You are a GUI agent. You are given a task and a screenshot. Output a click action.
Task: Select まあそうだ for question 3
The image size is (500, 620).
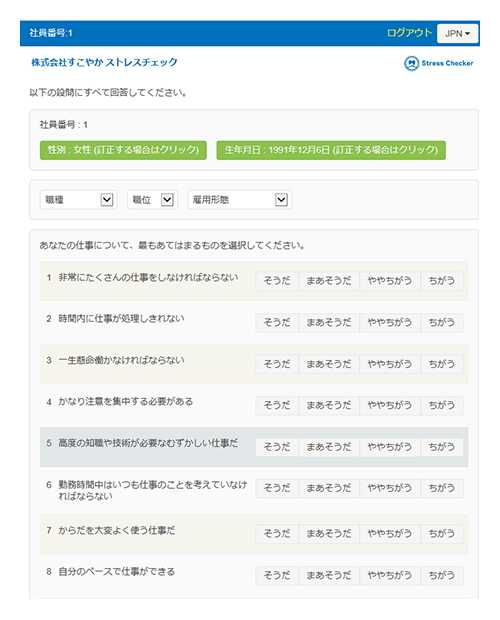click(329, 364)
